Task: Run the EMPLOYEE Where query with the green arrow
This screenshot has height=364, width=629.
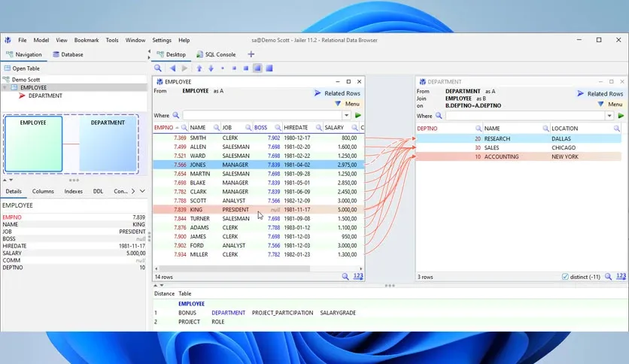Action: point(358,116)
